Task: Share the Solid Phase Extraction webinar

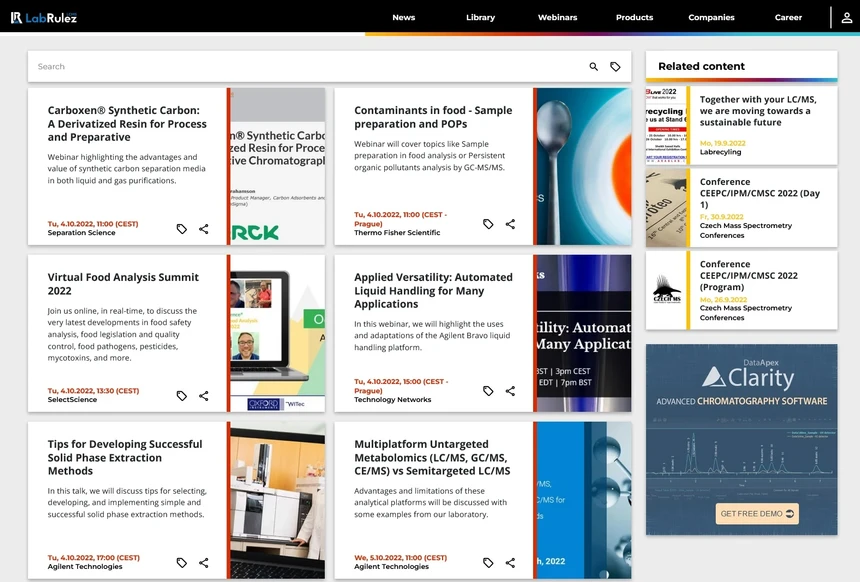Action: tap(203, 562)
